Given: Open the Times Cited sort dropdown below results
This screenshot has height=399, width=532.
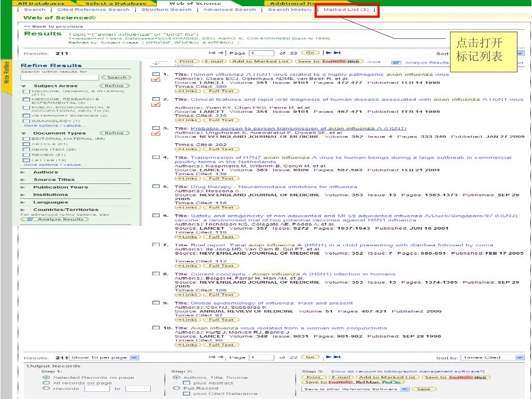Looking at the screenshot, I should click(493, 357).
